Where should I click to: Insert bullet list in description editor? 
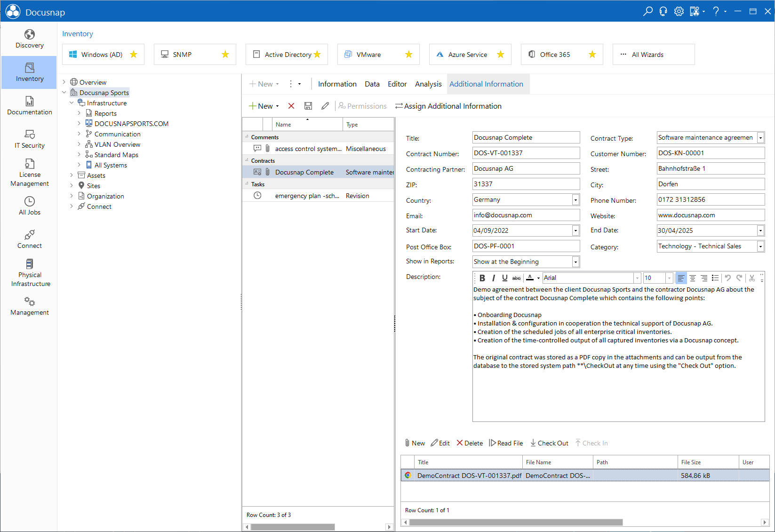tap(715, 278)
